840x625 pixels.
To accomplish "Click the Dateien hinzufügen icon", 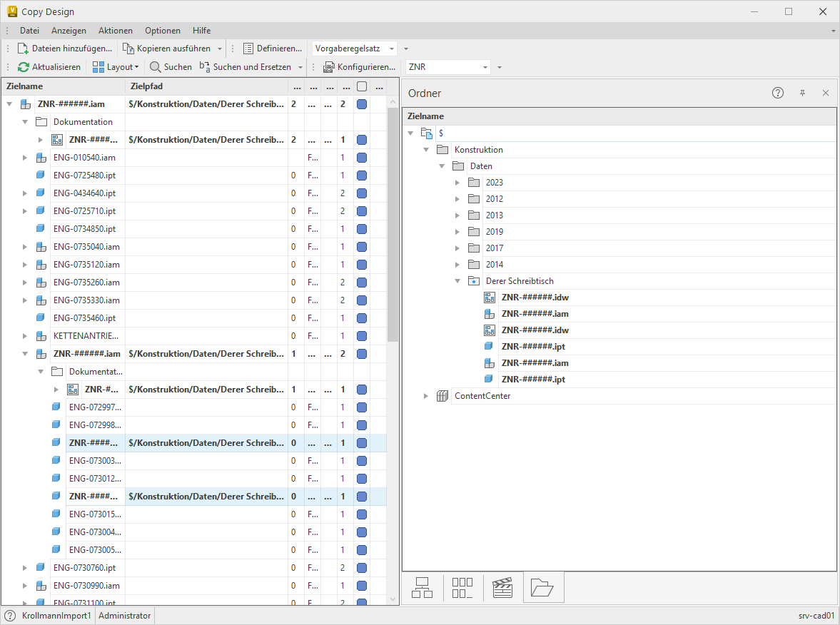I will (23, 49).
